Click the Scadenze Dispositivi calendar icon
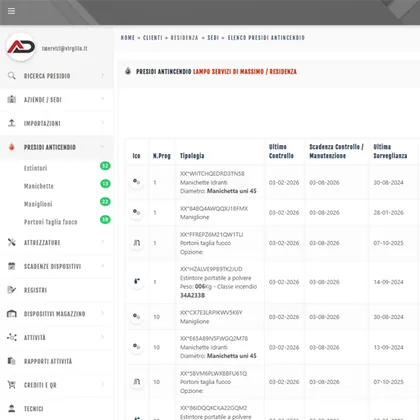This screenshot has width=420, height=420. (x=12, y=266)
